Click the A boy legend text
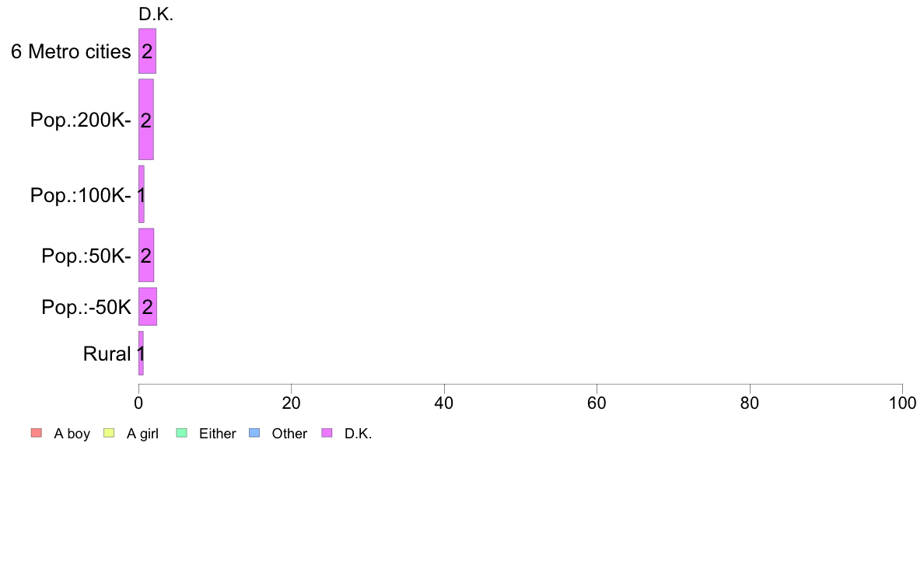The width and height of the screenshot is (924, 572). 72,434
